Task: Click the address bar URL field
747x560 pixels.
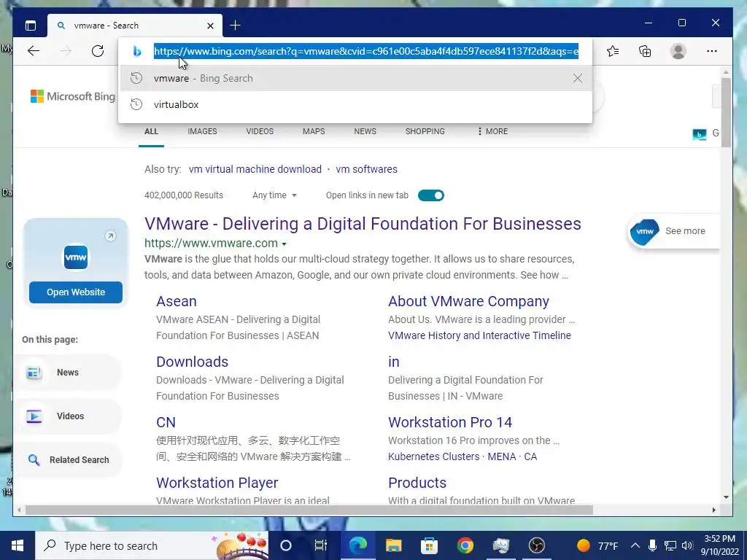Action: 366,51
